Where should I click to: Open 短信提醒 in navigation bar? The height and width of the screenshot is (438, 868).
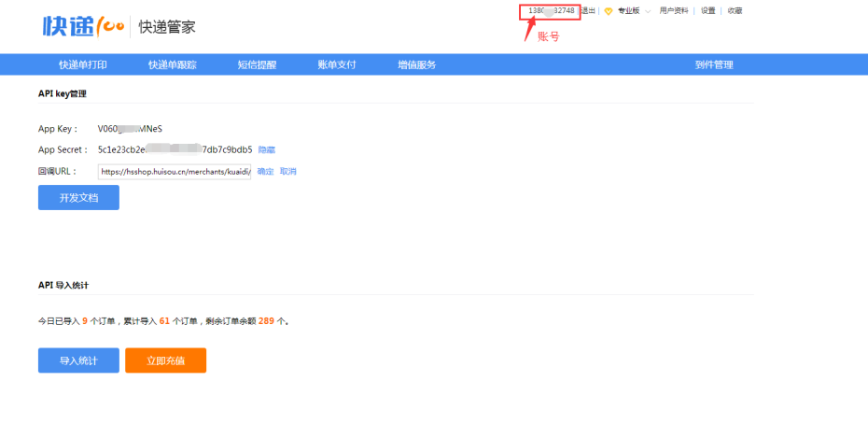tap(257, 65)
